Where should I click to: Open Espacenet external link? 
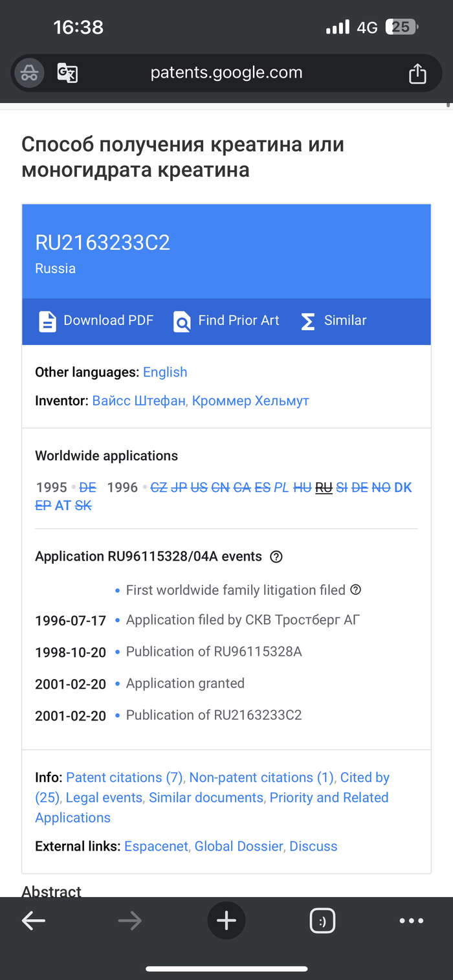pyautogui.click(x=156, y=846)
